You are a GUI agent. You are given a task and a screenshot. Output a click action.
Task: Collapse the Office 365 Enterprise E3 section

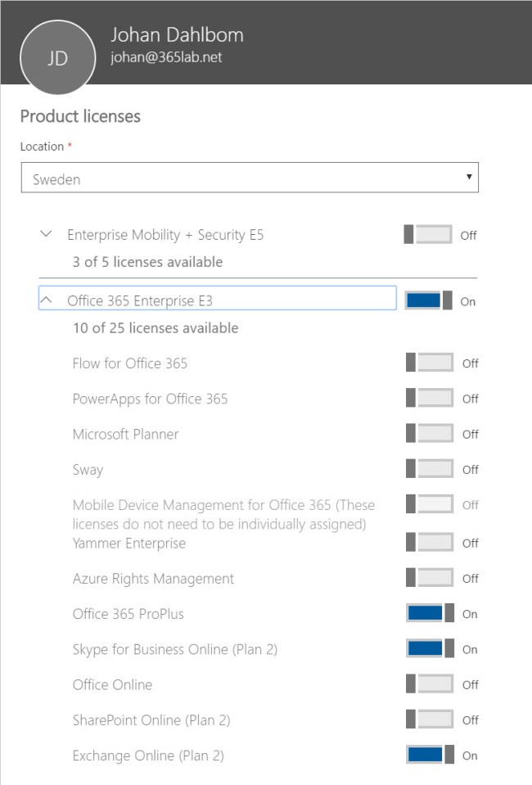point(46,300)
